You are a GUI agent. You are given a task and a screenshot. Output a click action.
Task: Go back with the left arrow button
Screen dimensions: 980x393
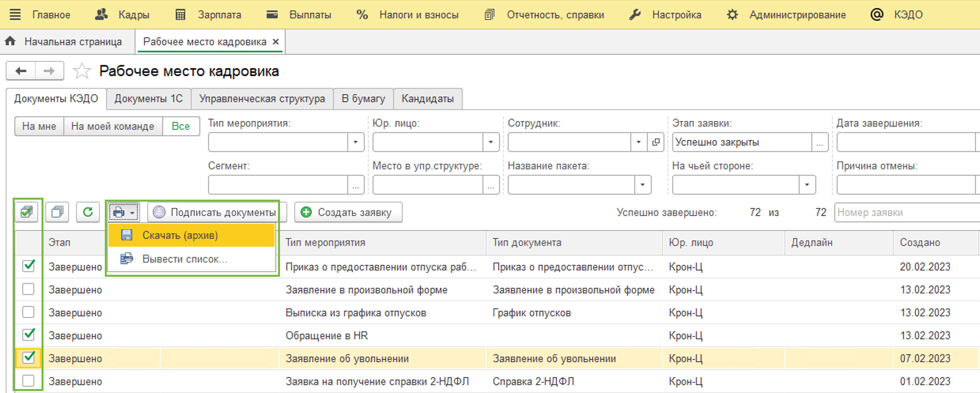pyautogui.click(x=21, y=71)
